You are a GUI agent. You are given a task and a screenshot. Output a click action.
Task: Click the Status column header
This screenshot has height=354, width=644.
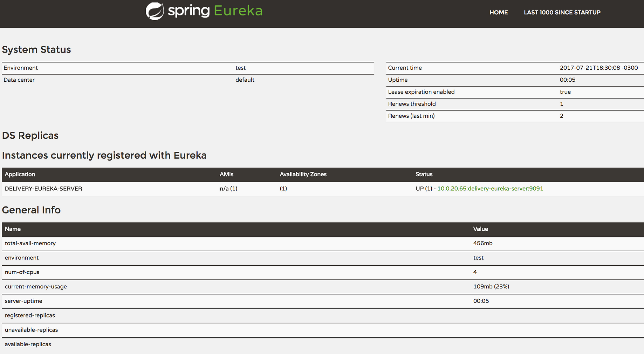click(424, 174)
